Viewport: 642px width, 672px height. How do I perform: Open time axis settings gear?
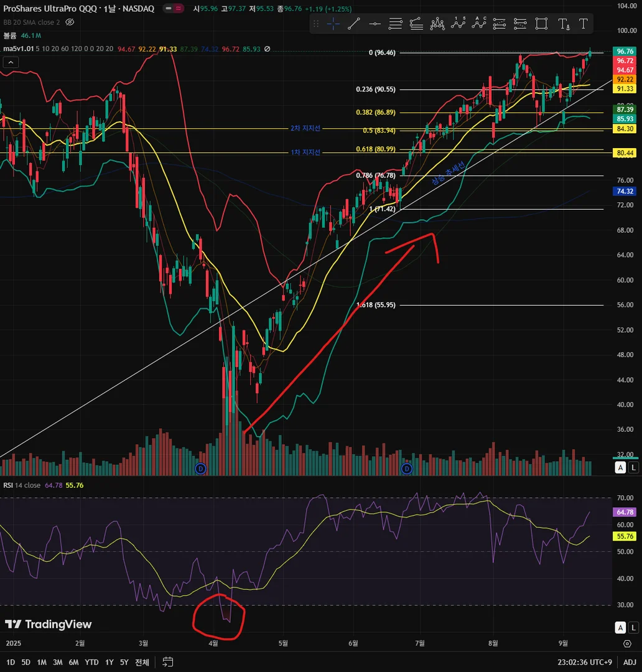627,644
